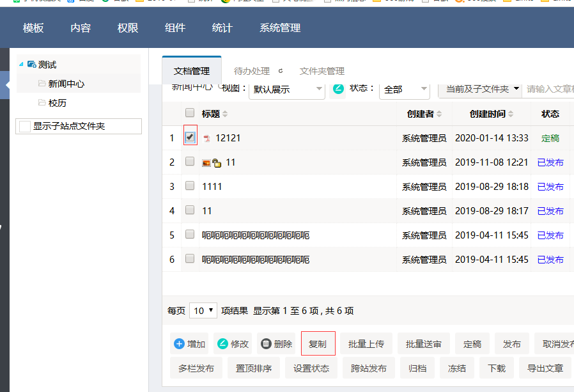Image resolution: width=574 pixels, height=392 pixels.
Task: Click the teal edit icon beside the 视图 dropdown
Action: point(338,88)
